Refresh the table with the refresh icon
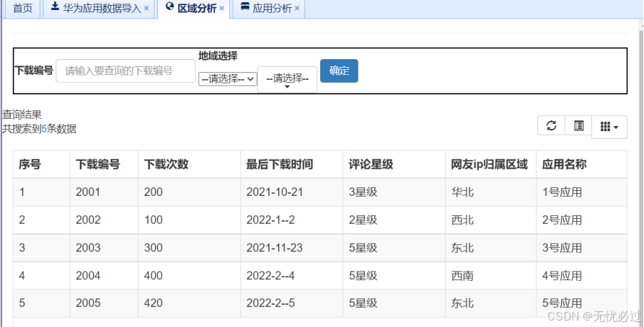The width and height of the screenshot is (644, 327). (552, 125)
